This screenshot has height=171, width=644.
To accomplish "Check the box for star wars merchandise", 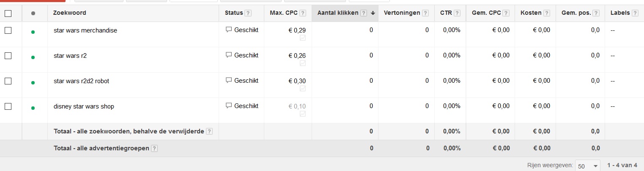I will [8, 30].
